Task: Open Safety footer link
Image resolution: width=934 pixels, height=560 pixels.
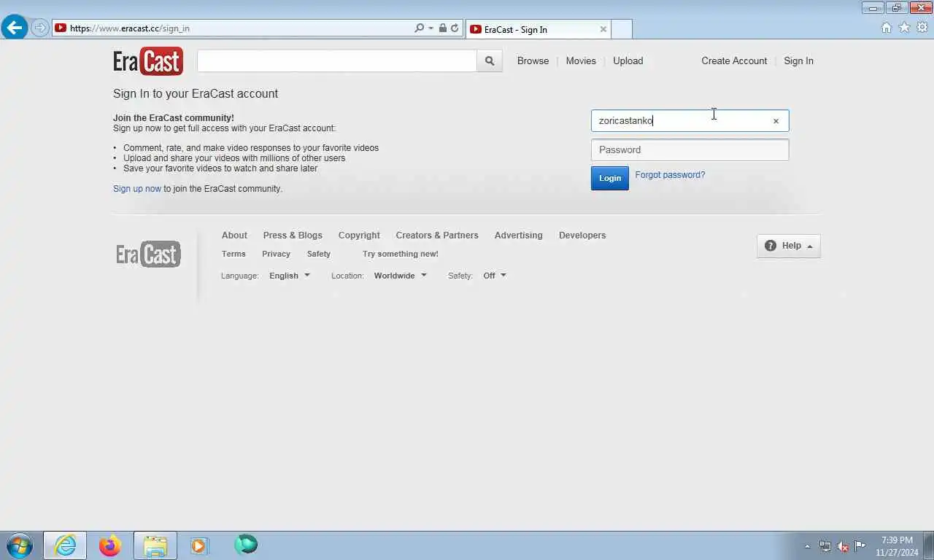Action: (319, 254)
